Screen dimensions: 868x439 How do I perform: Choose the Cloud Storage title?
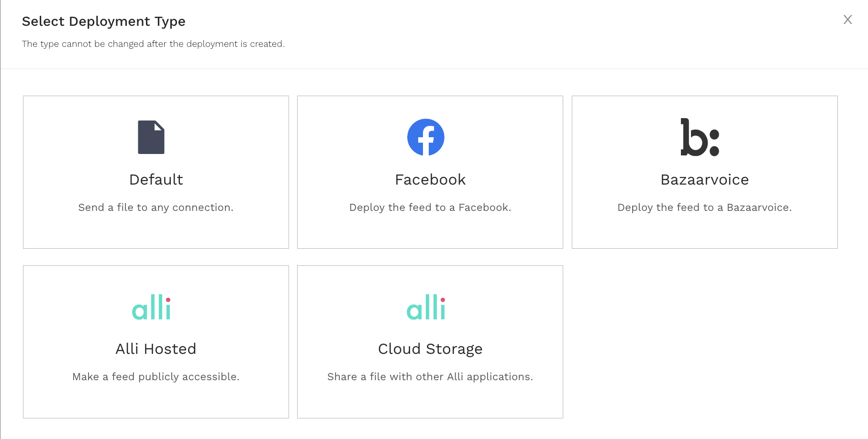pos(430,349)
